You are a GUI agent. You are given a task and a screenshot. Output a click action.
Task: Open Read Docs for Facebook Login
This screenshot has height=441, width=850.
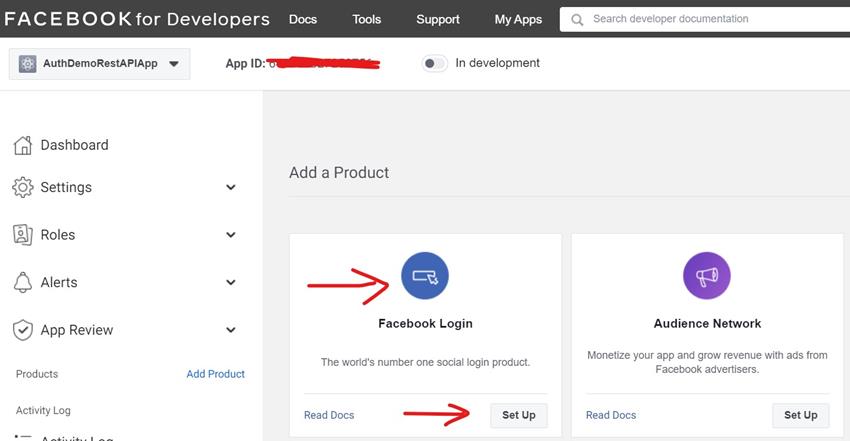click(329, 415)
